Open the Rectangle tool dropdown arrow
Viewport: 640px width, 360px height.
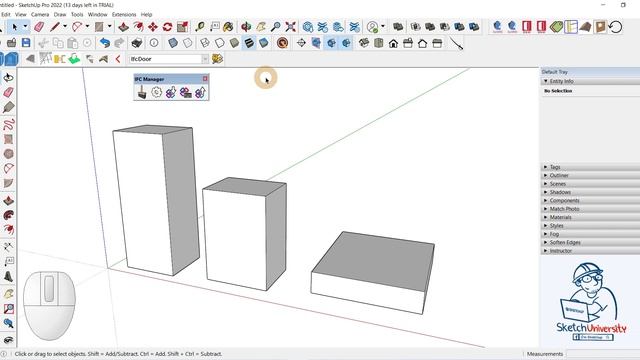pyautogui.click(x=109, y=27)
